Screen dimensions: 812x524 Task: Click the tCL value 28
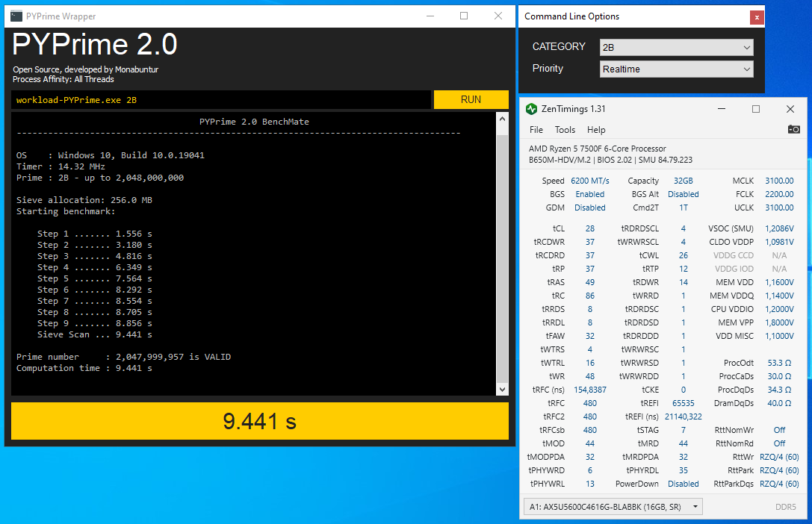tap(590, 228)
